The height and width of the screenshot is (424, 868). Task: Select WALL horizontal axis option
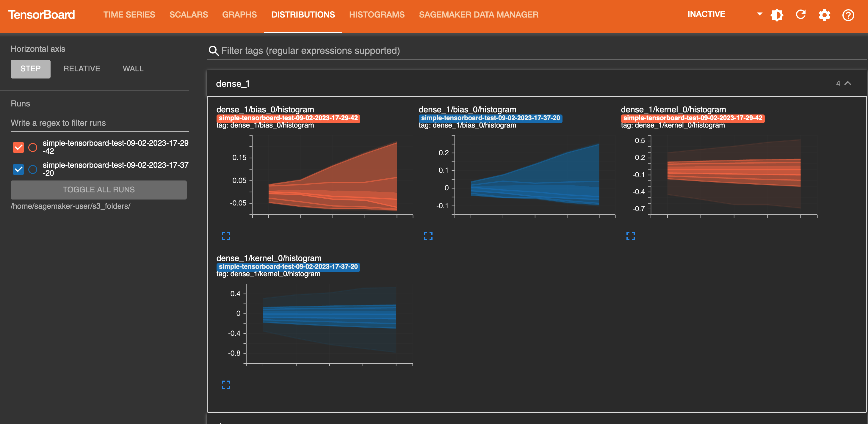132,69
